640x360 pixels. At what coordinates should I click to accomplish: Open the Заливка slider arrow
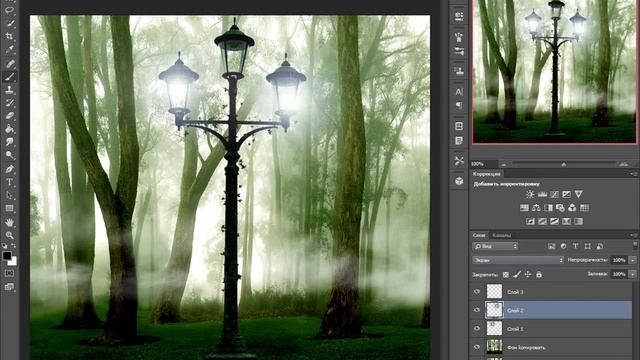[x=633, y=274]
